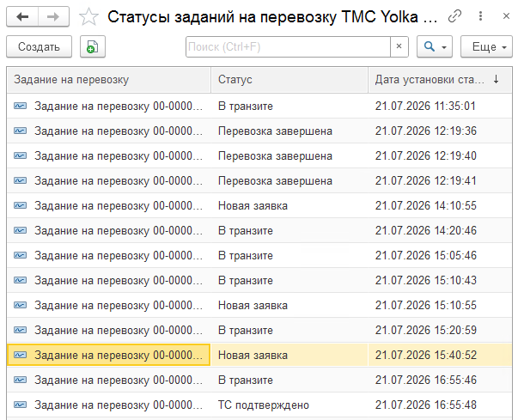This screenshot has height=420, width=518.
Task: Select Новая заявка status dated 15:10:55
Action: [x=253, y=306]
